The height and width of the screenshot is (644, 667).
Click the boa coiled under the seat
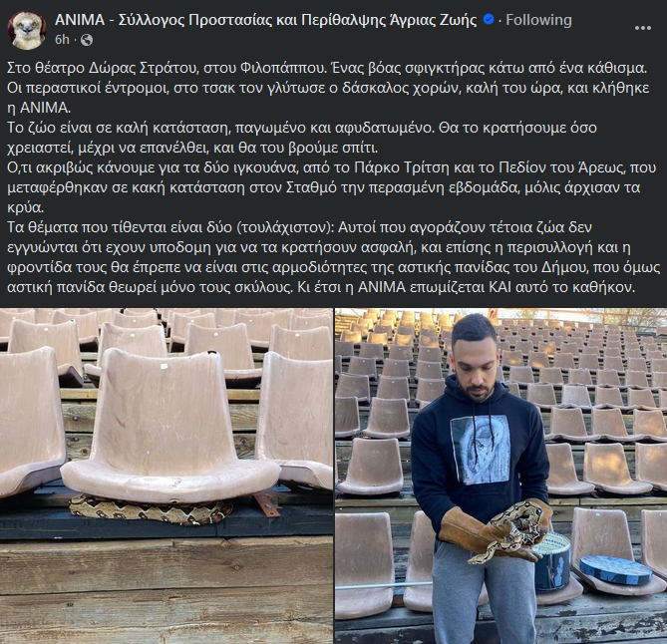point(151,509)
